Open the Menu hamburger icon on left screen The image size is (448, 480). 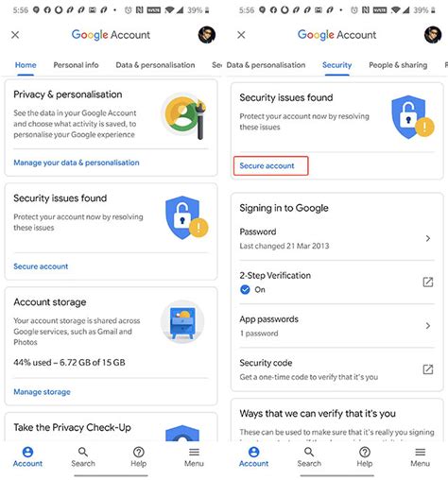click(x=194, y=453)
